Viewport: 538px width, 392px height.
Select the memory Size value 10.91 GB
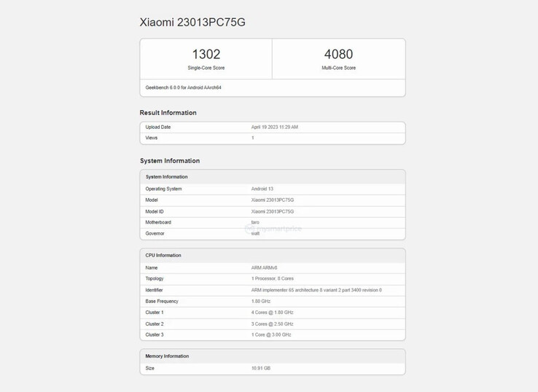pyautogui.click(x=260, y=368)
